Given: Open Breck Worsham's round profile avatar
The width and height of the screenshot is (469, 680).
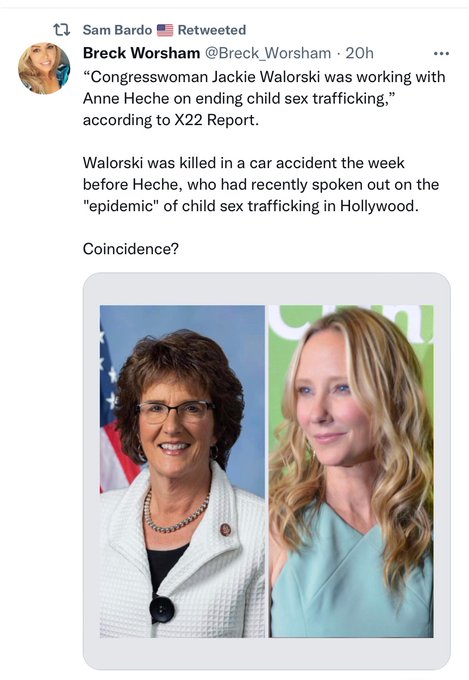Looking at the screenshot, I should pos(44,69).
